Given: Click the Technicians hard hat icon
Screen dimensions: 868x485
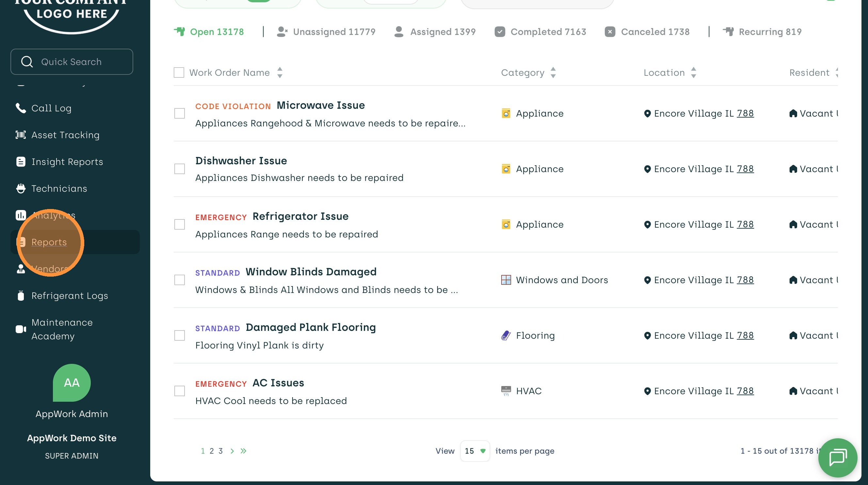Looking at the screenshot, I should (x=21, y=188).
